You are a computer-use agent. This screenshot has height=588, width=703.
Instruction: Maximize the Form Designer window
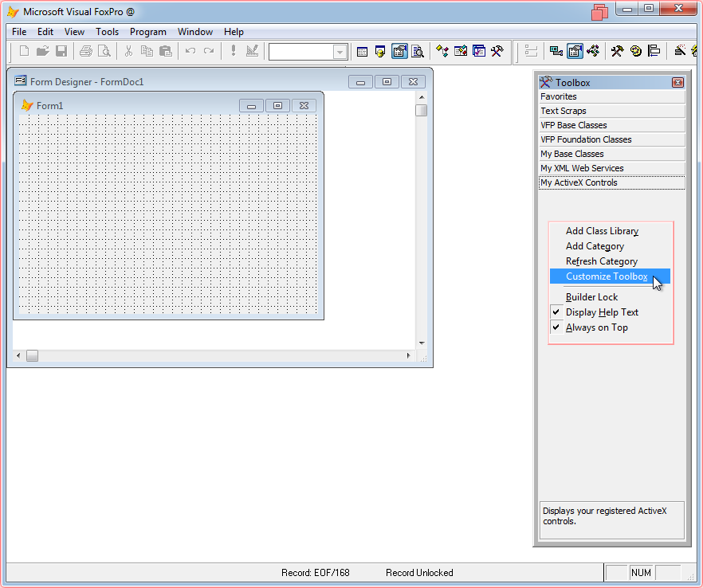coord(387,82)
